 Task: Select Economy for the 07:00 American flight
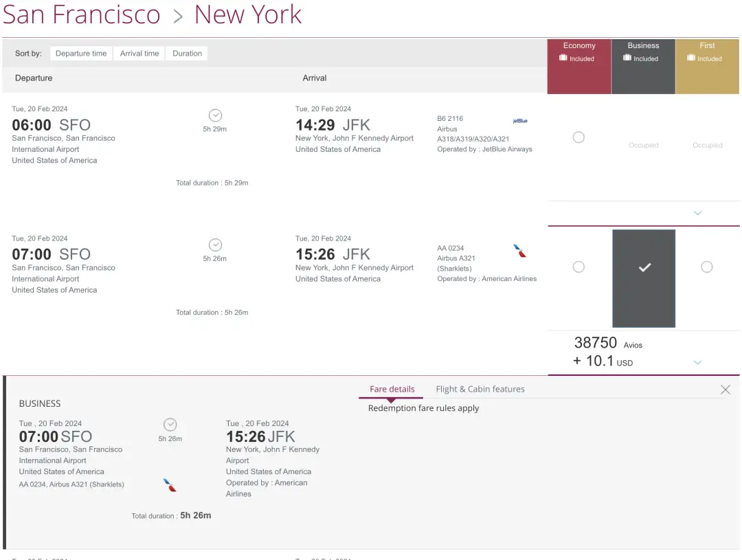578,267
